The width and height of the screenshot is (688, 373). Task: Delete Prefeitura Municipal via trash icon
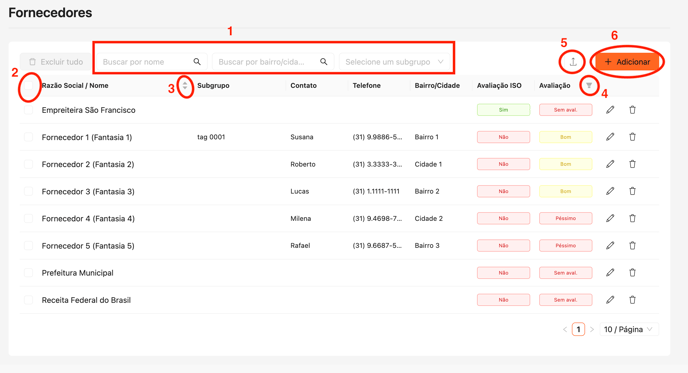[632, 273]
